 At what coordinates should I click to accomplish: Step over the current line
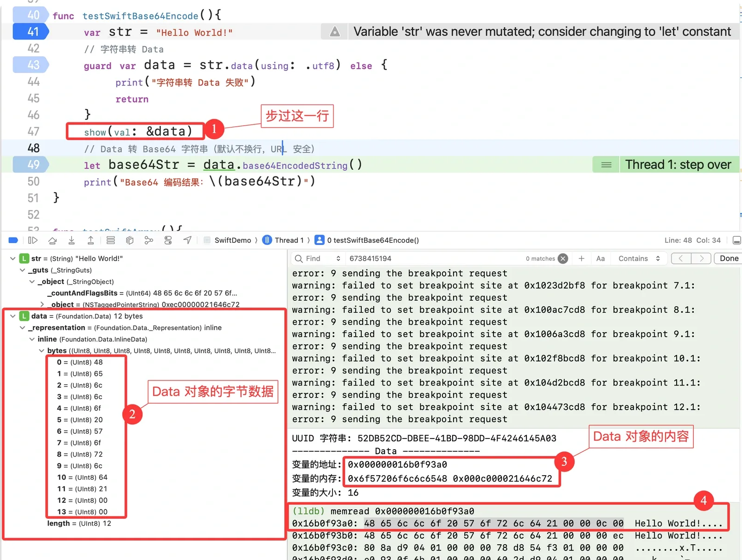tap(52, 240)
